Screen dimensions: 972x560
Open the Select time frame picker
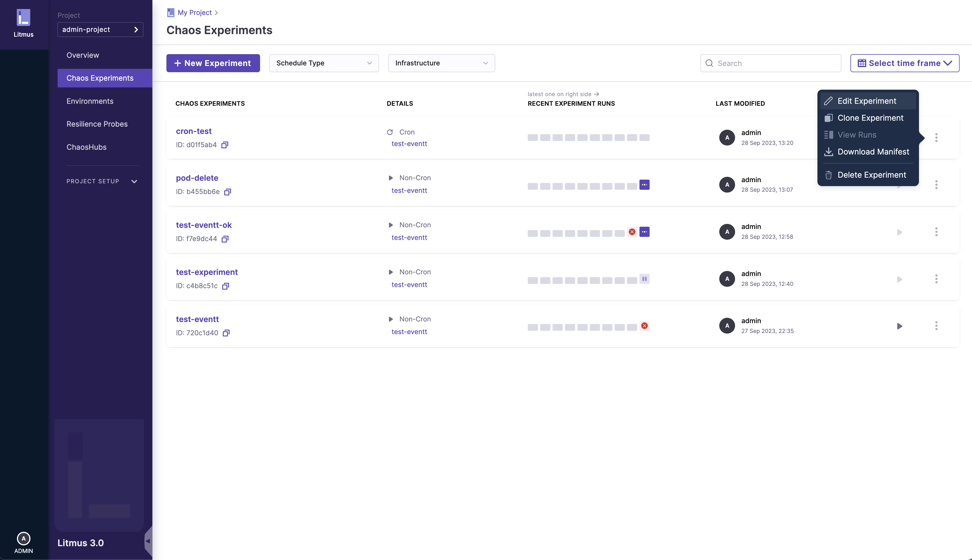pos(904,63)
